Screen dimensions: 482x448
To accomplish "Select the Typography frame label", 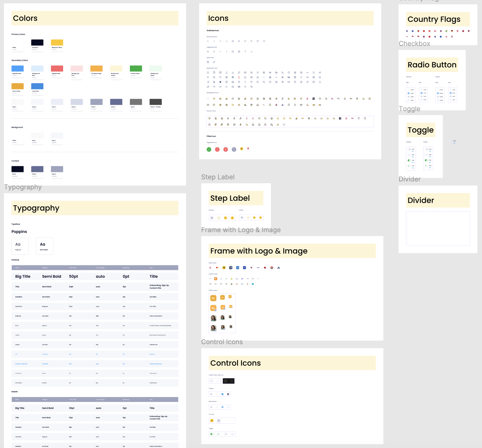I will coord(23,187).
